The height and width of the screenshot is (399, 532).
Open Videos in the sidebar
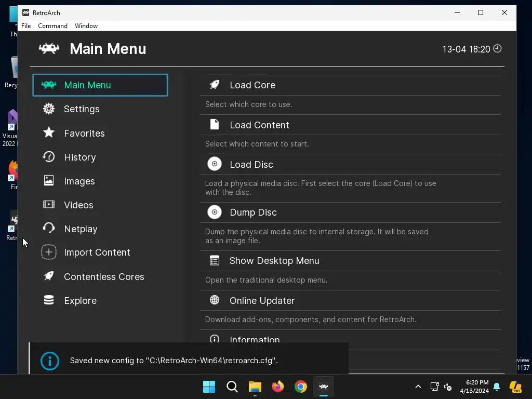(x=100, y=205)
